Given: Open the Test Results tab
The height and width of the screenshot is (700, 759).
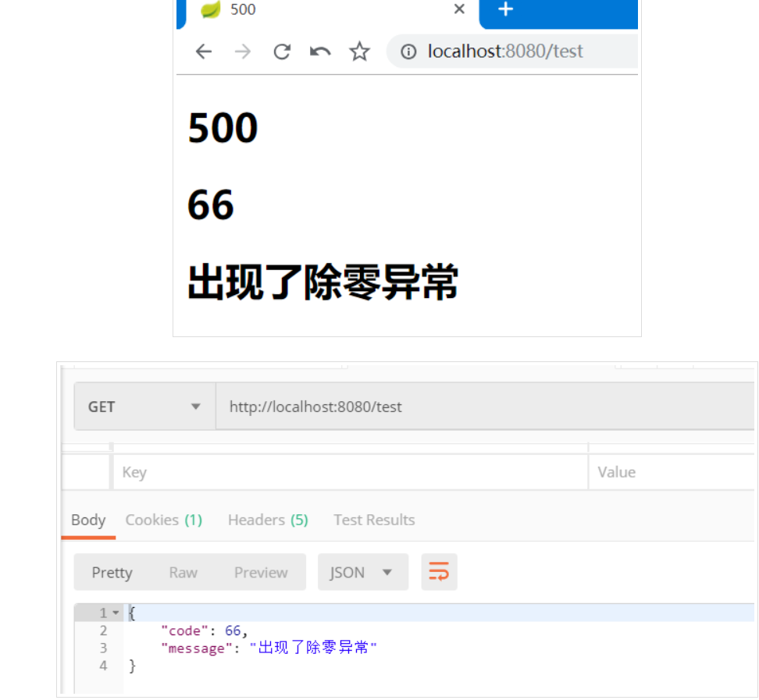Looking at the screenshot, I should click(374, 520).
